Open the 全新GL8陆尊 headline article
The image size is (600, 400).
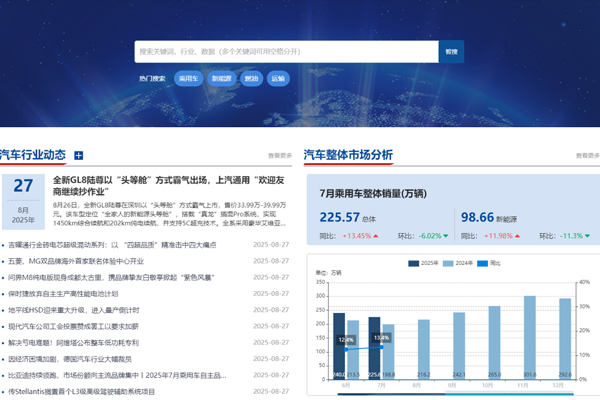[x=171, y=187]
